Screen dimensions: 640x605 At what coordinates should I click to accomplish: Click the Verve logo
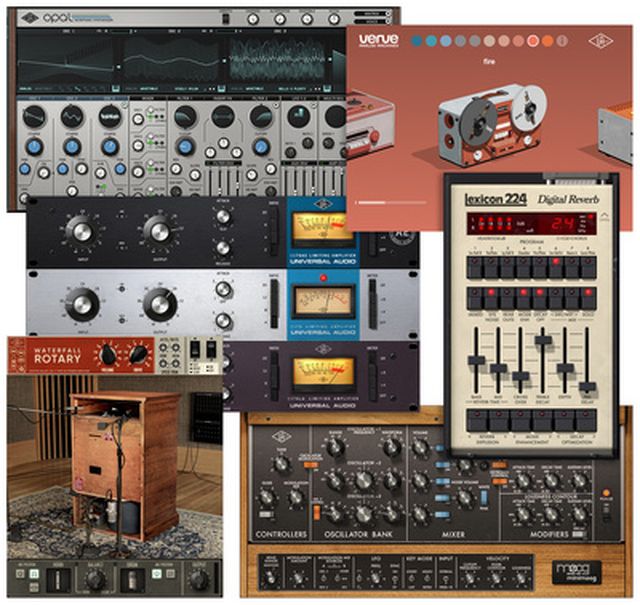pyautogui.click(x=379, y=40)
